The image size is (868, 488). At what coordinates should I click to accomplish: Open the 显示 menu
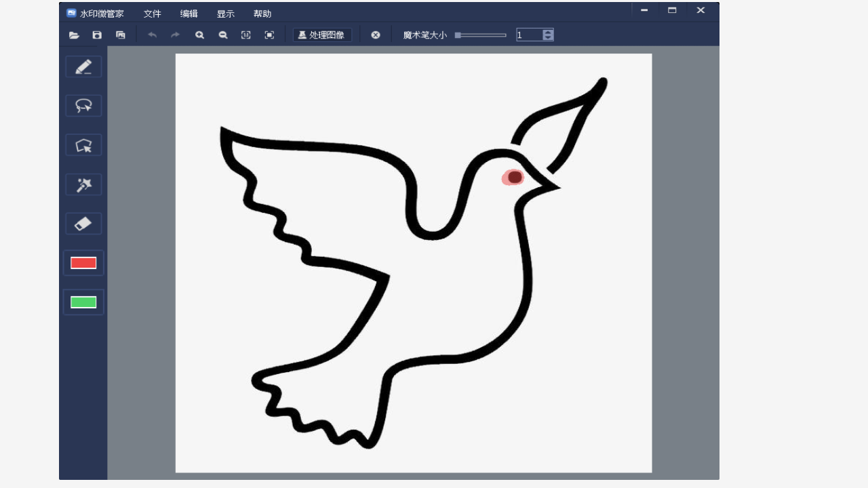click(226, 14)
